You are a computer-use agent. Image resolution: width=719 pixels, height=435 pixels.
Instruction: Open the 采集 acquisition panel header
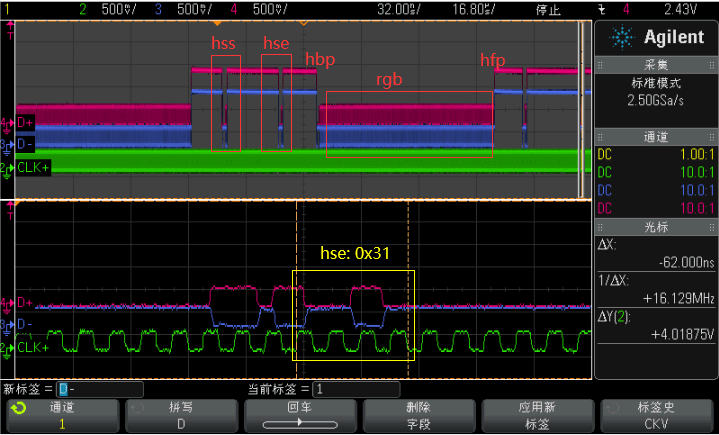coord(656,66)
